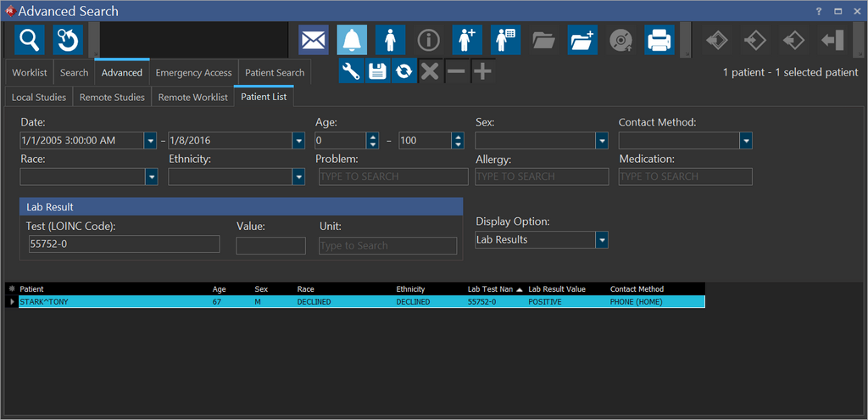Increase the minimum Age value
This screenshot has height=420, width=868.
(x=372, y=137)
